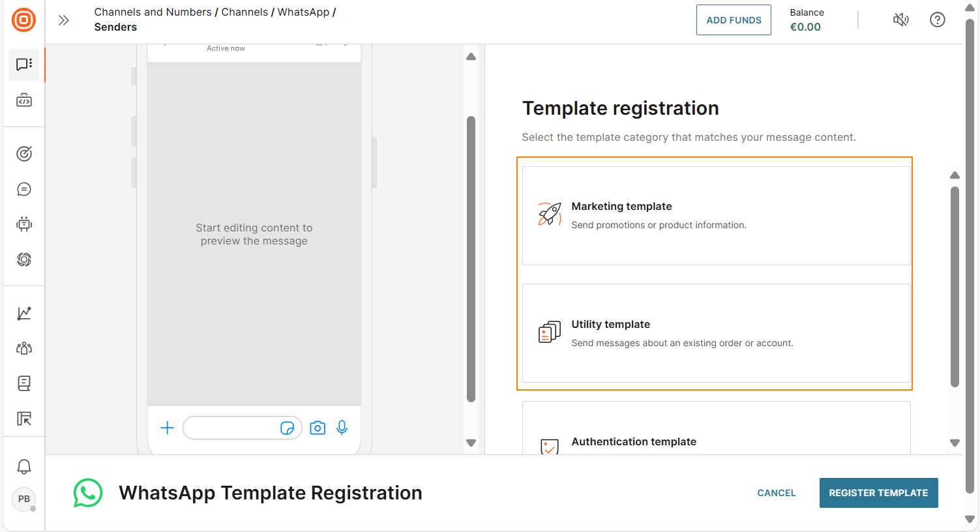Image resolution: width=980 pixels, height=532 pixels.
Task: Choose the Authentication template category
Action: (716, 428)
